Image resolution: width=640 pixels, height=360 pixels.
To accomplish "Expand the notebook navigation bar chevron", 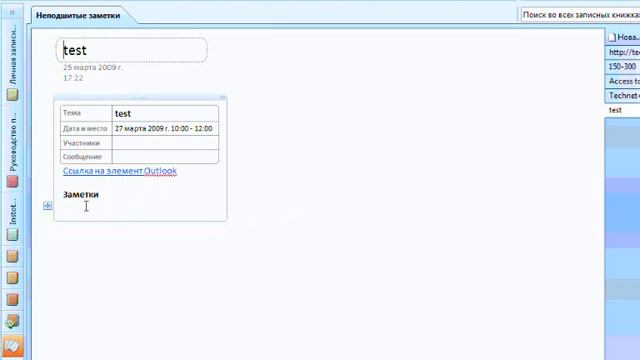I will (12, 12).
